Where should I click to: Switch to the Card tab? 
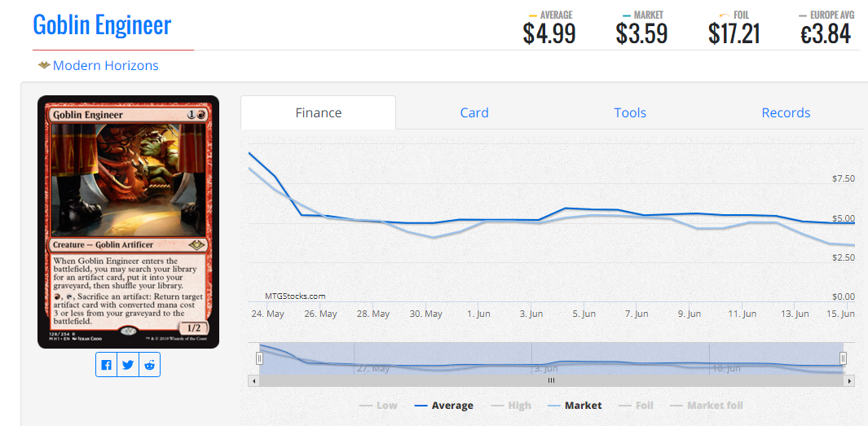[x=474, y=113]
